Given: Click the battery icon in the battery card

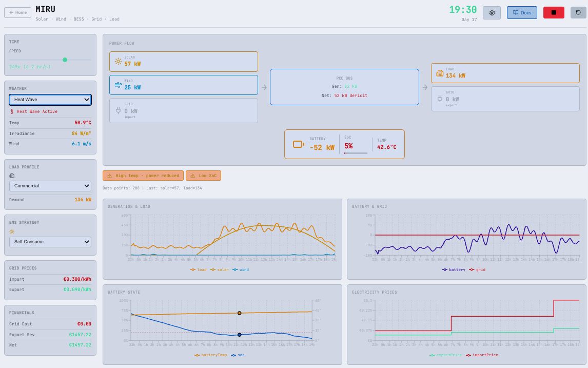Looking at the screenshot, I should click(x=299, y=144).
